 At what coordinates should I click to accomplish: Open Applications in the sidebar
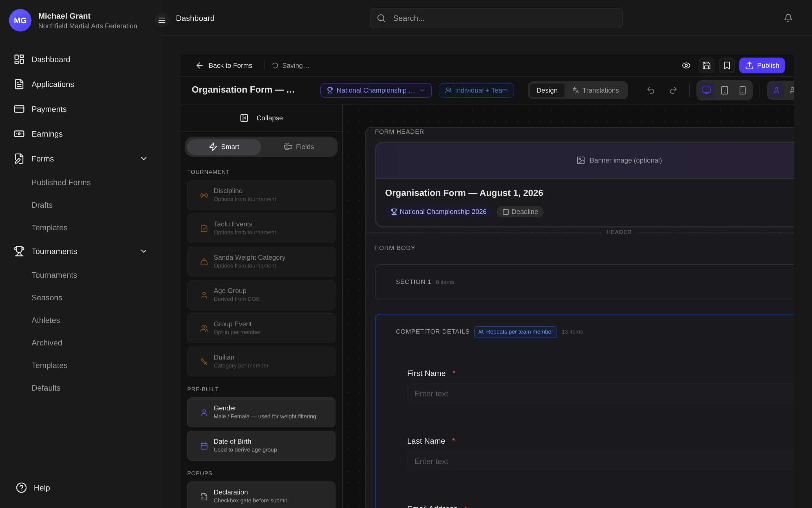[81, 84]
